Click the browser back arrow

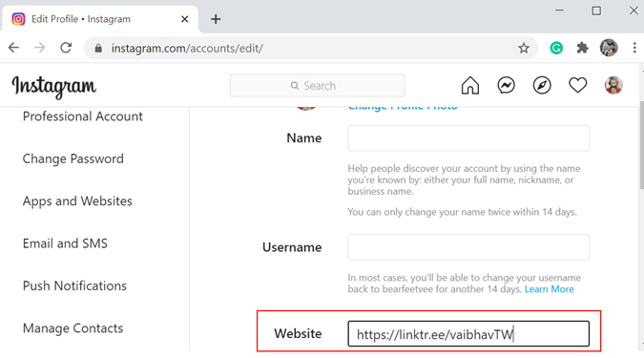[14, 48]
